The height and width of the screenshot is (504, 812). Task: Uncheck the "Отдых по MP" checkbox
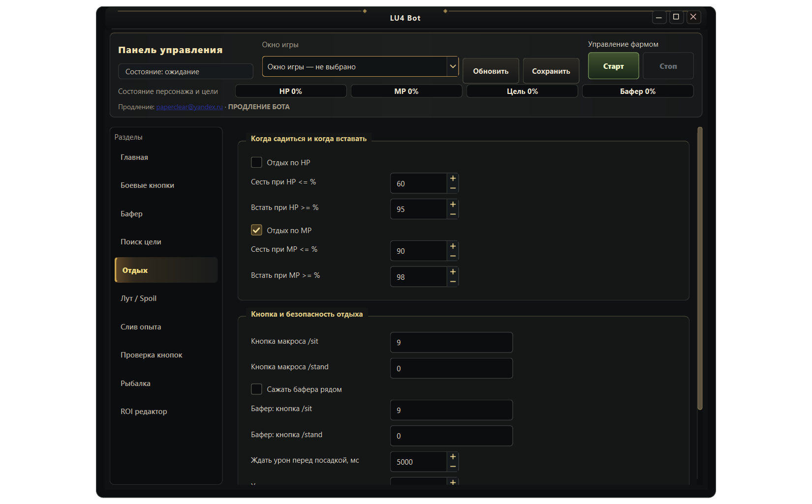click(256, 230)
